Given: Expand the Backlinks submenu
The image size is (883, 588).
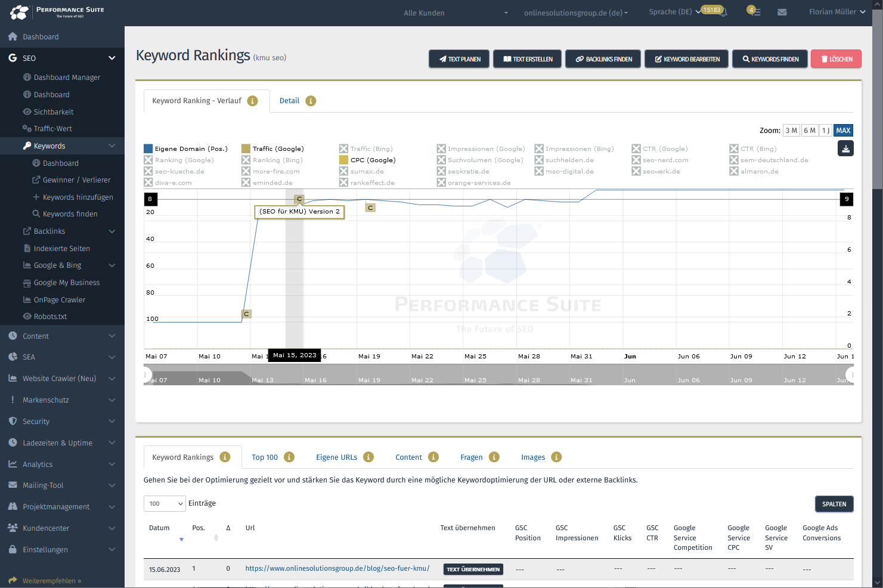Looking at the screenshot, I should click(x=111, y=231).
